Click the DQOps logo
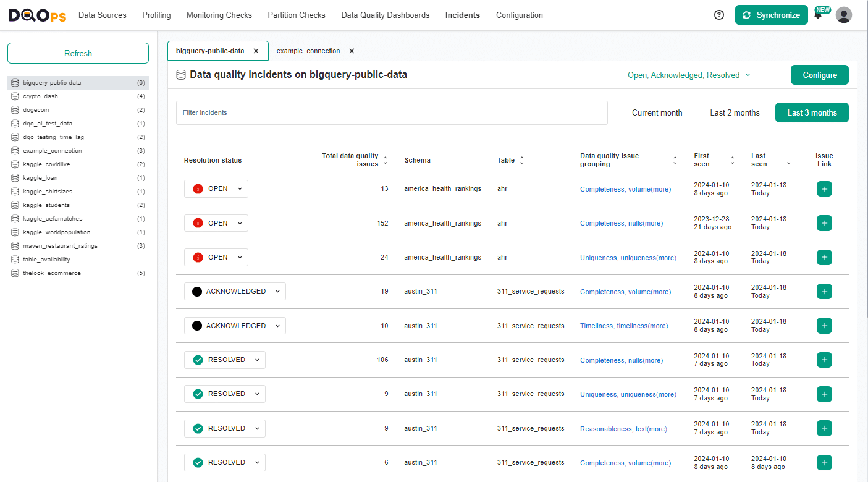 pyautogui.click(x=36, y=15)
